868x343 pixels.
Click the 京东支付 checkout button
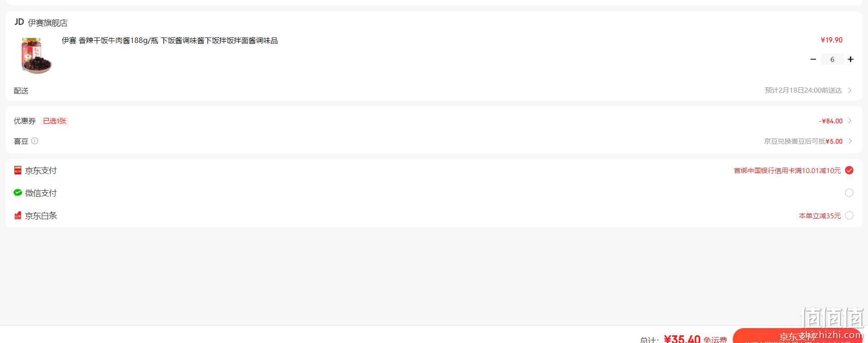(x=798, y=336)
